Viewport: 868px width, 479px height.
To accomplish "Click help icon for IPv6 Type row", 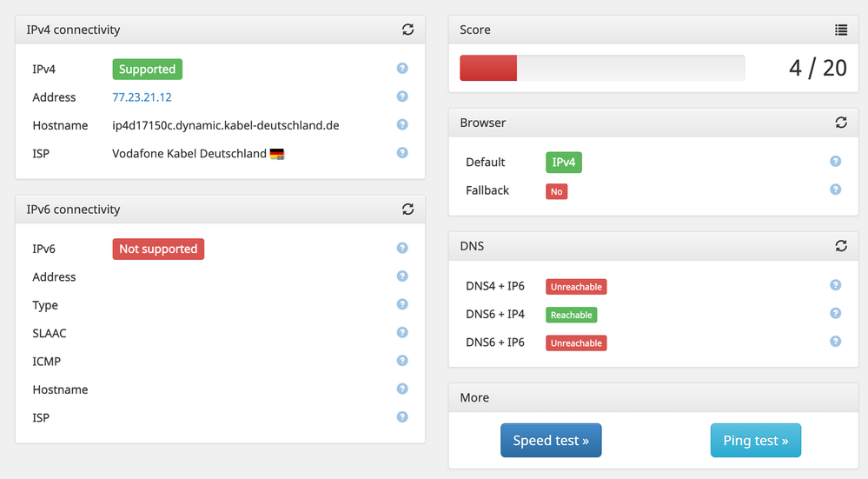I will click(x=402, y=304).
